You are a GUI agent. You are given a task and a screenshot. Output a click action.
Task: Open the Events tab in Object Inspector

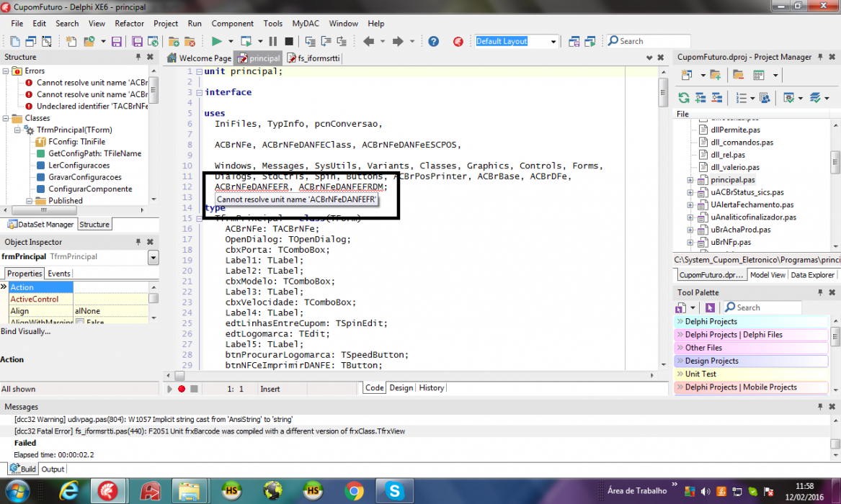(x=59, y=273)
